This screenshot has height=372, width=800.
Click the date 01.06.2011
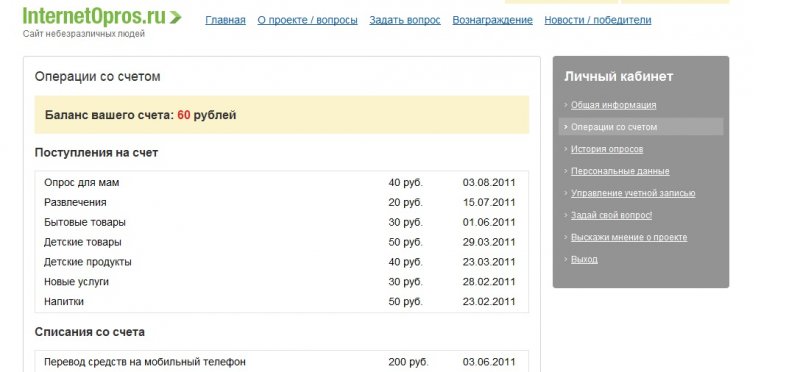[x=489, y=222]
